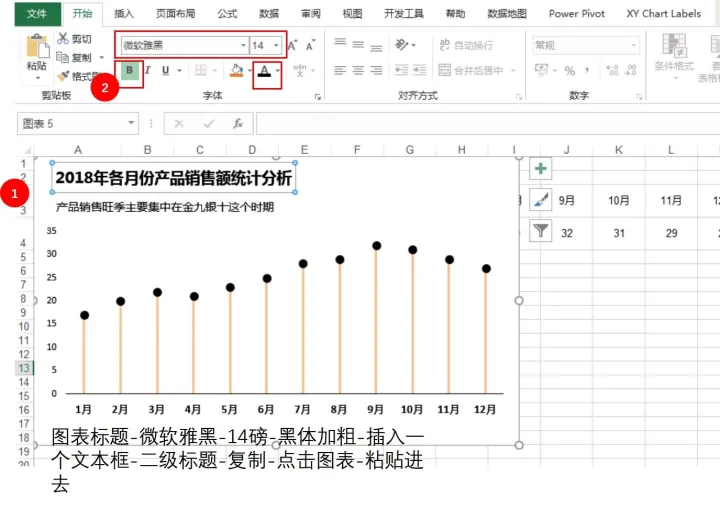Viewport: 720px width, 507px height.
Task: Open fill color dropdown arrow
Action: (x=250, y=71)
